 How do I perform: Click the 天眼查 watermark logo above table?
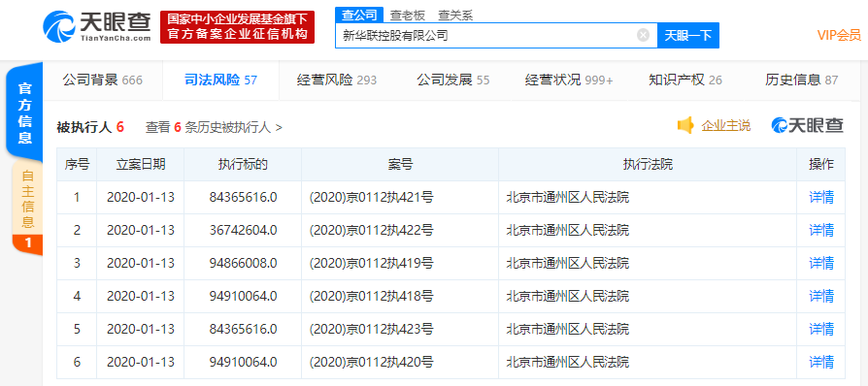808,125
